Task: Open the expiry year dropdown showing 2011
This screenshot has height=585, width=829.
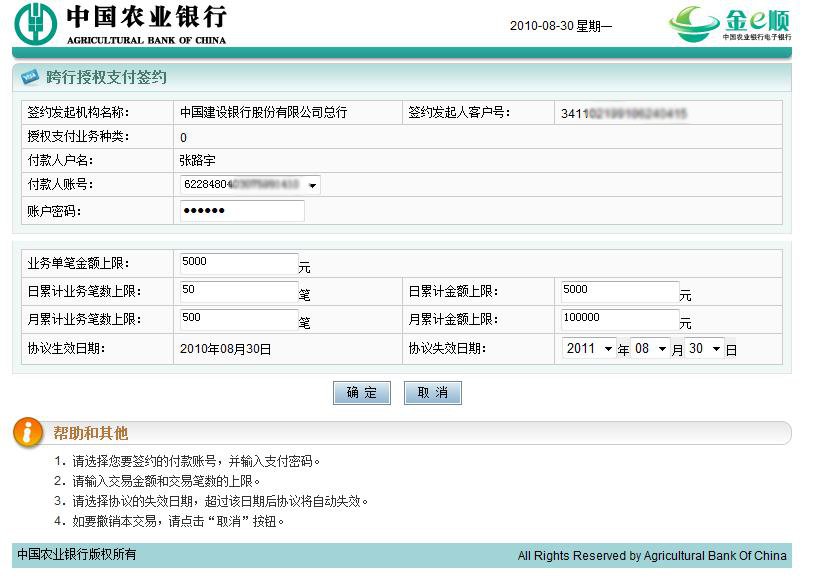Action: [588, 349]
